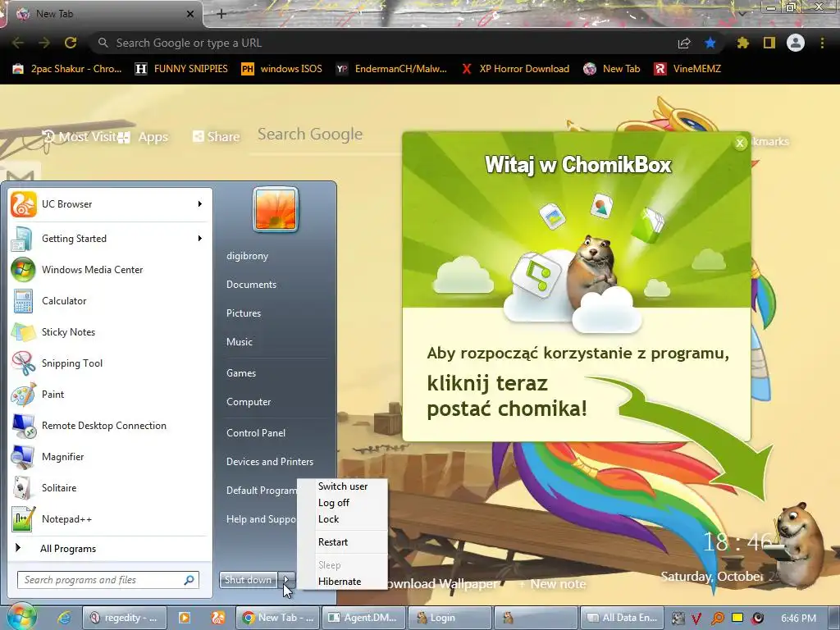This screenshot has width=840, height=630.
Task: Click the magnifier tray icon
Action: point(718,619)
